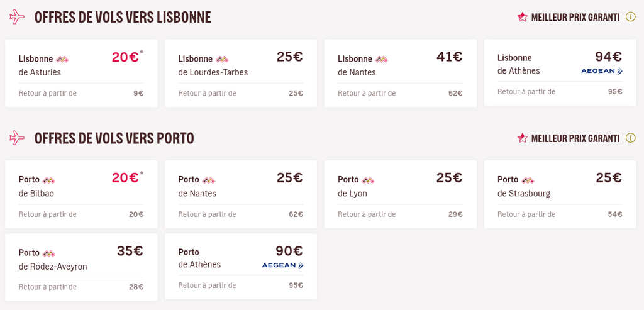Select the Porto de Nantes 25€ offer
The image size is (644, 310).
(241, 194)
